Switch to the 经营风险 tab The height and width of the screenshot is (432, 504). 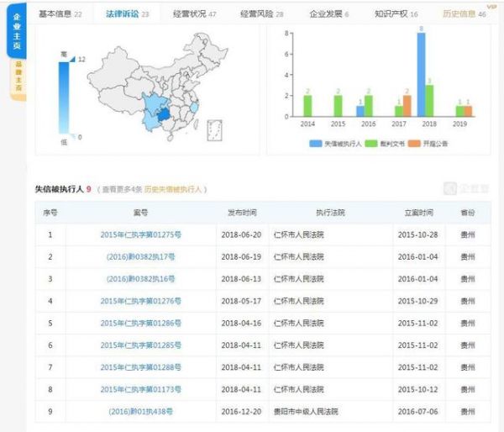(261, 14)
